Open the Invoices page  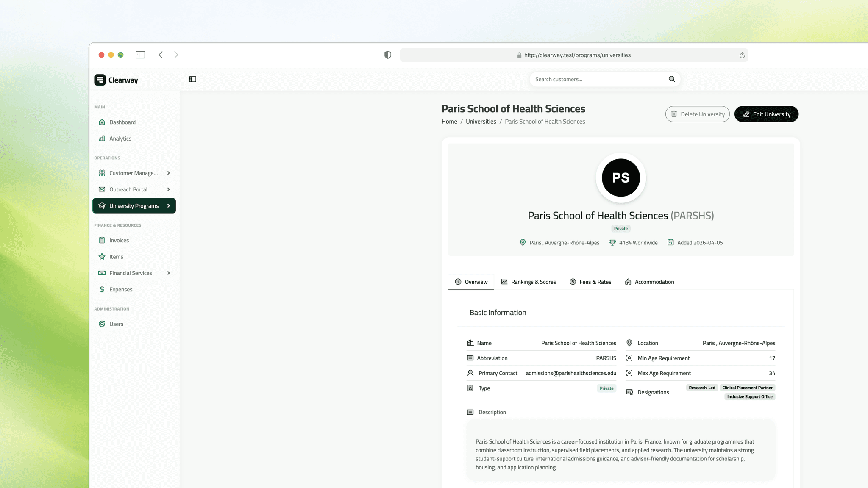click(119, 240)
